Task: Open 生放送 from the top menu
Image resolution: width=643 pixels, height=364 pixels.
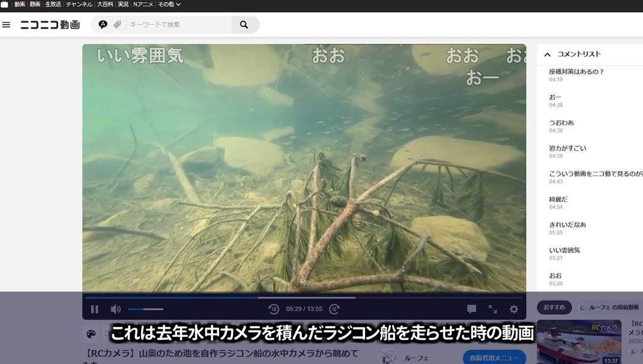Action: pos(53,5)
